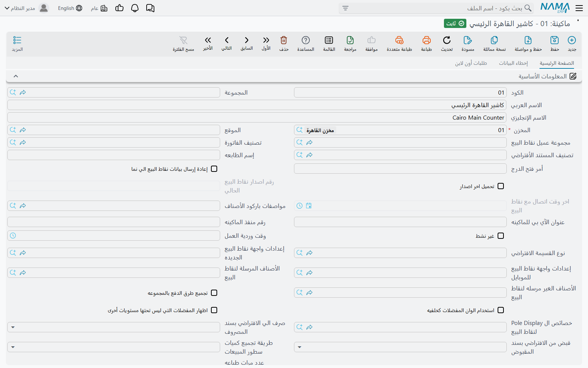Switch to الصفحة الرئيسية tab
Image resolution: width=588 pixels, height=368 pixels.
tap(557, 63)
